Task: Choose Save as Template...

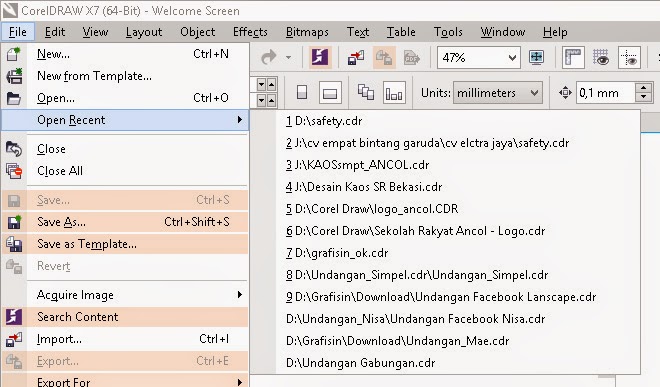Action: click(x=125, y=244)
